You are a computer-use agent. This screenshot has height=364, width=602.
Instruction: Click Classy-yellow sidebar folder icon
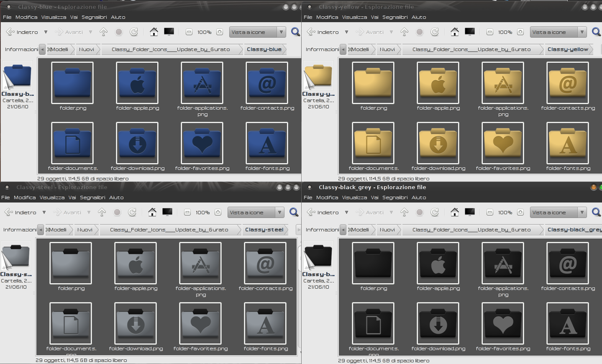coord(318,76)
